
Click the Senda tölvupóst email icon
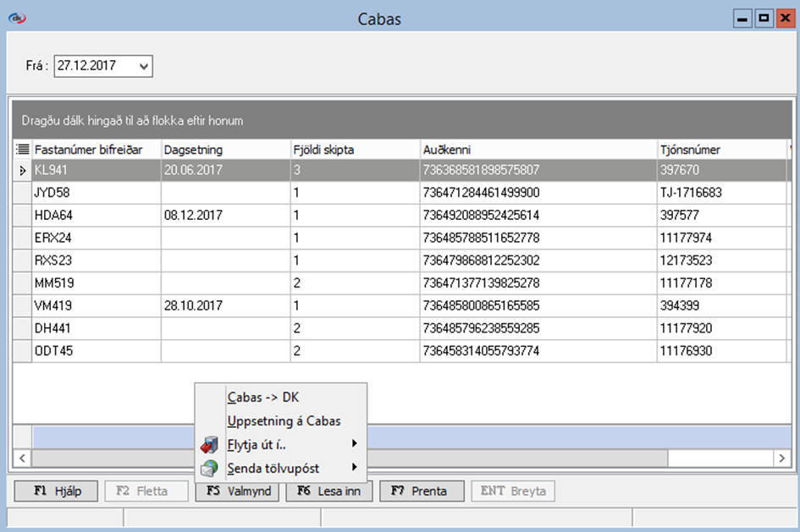click(209, 468)
